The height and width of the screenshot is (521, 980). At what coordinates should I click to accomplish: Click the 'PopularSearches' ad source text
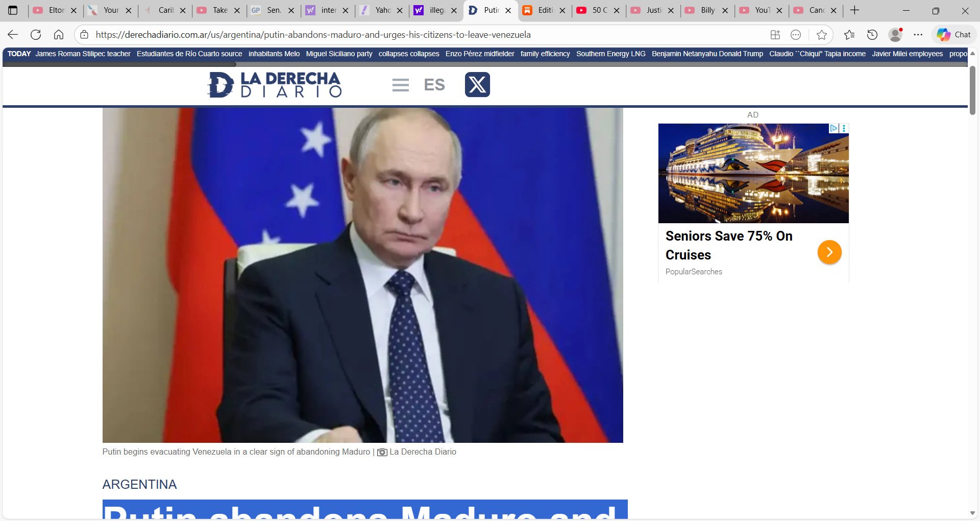pyautogui.click(x=694, y=272)
